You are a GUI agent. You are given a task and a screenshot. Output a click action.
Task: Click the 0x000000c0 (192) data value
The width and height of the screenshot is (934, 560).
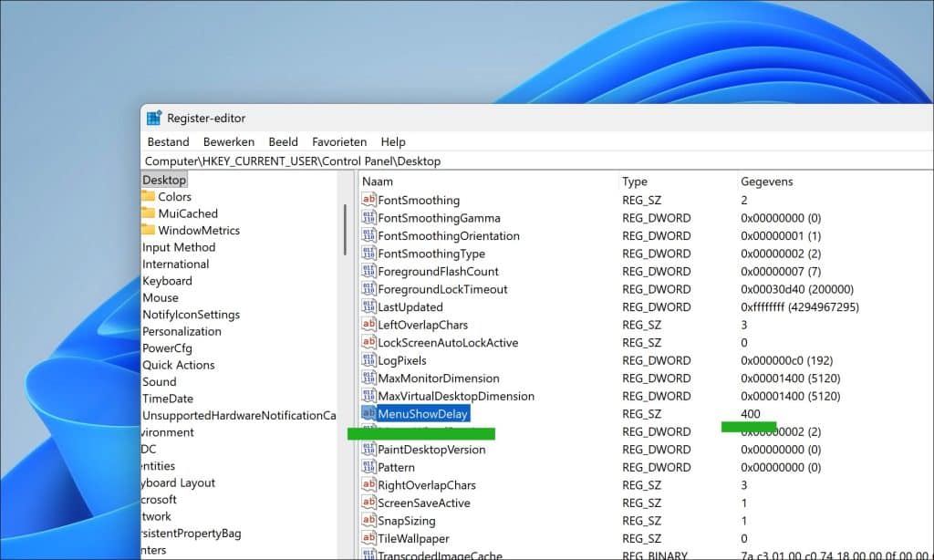click(787, 361)
